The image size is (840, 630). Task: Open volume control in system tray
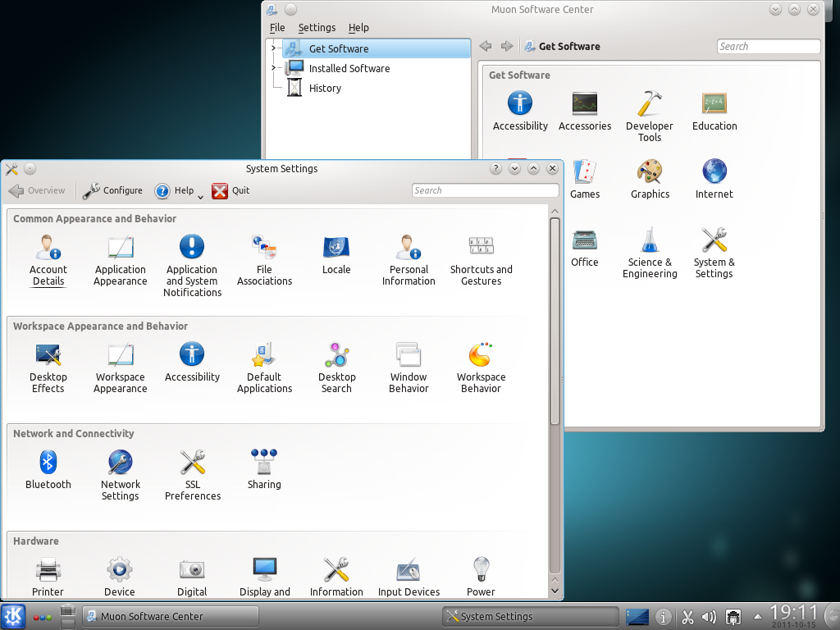click(x=709, y=617)
